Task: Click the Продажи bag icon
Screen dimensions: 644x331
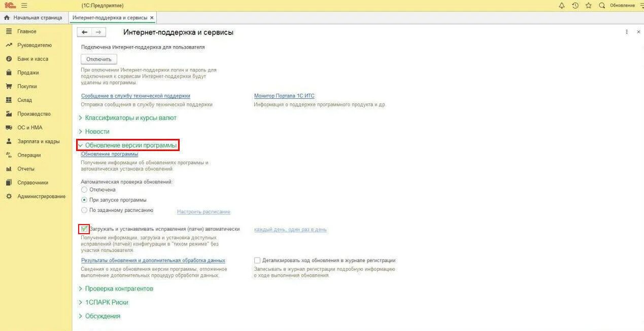Action: (x=9, y=72)
